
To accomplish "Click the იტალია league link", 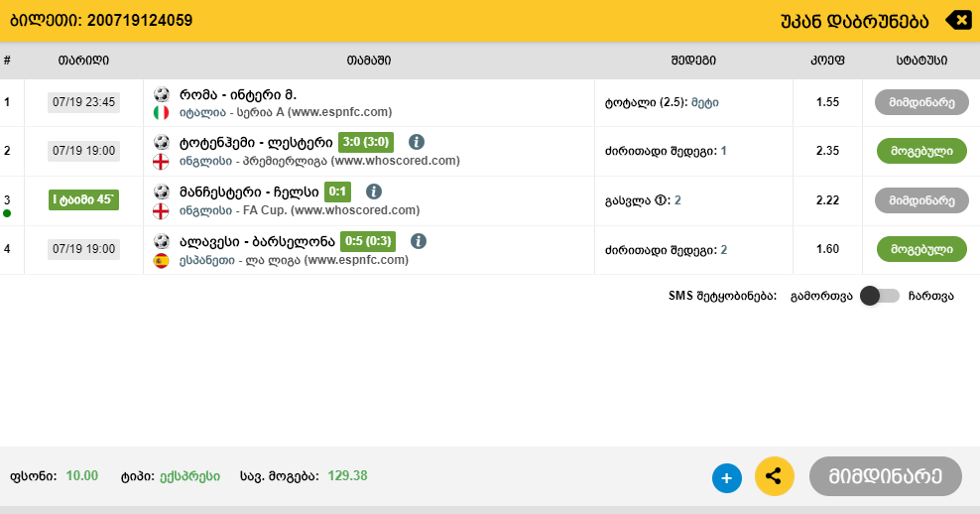I will coord(202,112).
